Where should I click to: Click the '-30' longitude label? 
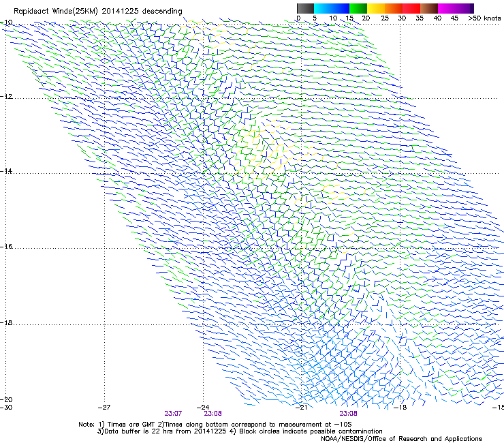coord(6,408)
